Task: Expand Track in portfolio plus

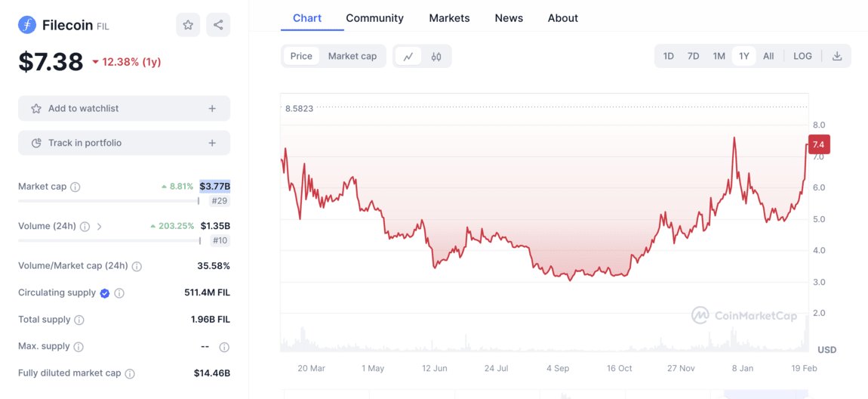Action: [x=212, y=143]
